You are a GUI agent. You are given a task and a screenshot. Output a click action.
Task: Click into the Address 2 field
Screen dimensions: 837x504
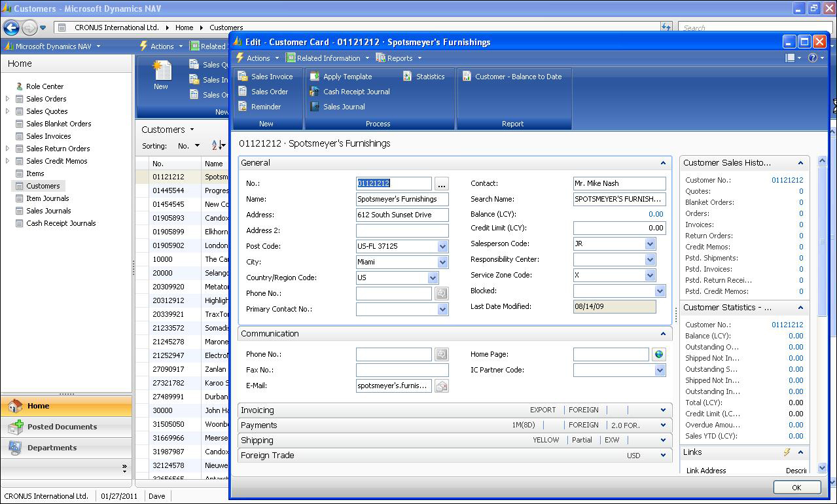[x=402, y=230]
